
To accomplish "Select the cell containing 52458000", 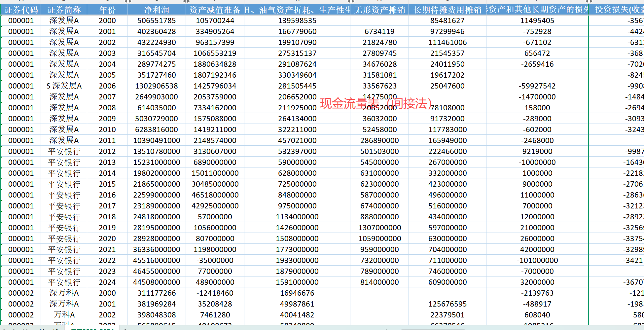I will tap(379, 129).
